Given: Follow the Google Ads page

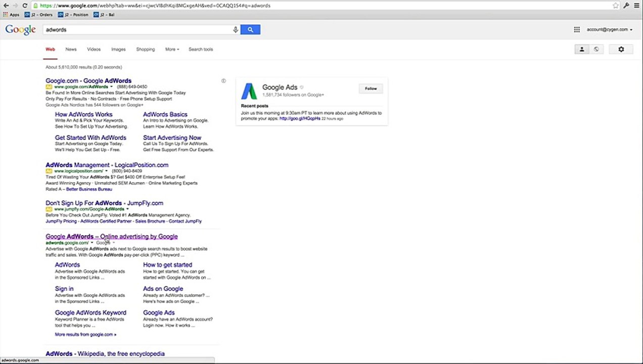Looking at the screenshot, I should (x=371, y=88).
